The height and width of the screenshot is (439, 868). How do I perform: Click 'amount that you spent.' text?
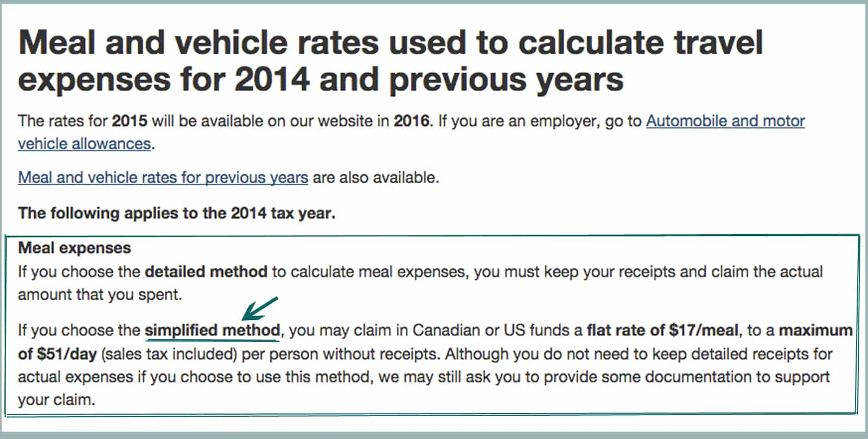point(100,295)
